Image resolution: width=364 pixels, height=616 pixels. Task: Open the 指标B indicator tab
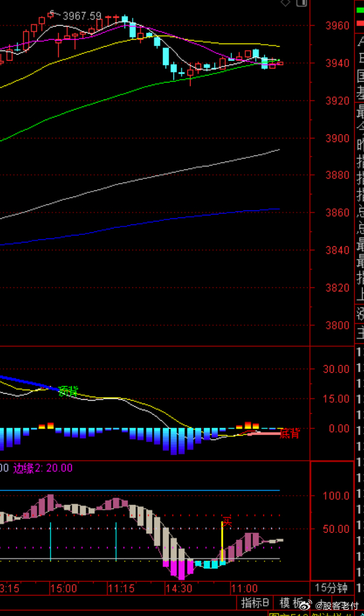[x=255, y=602]
